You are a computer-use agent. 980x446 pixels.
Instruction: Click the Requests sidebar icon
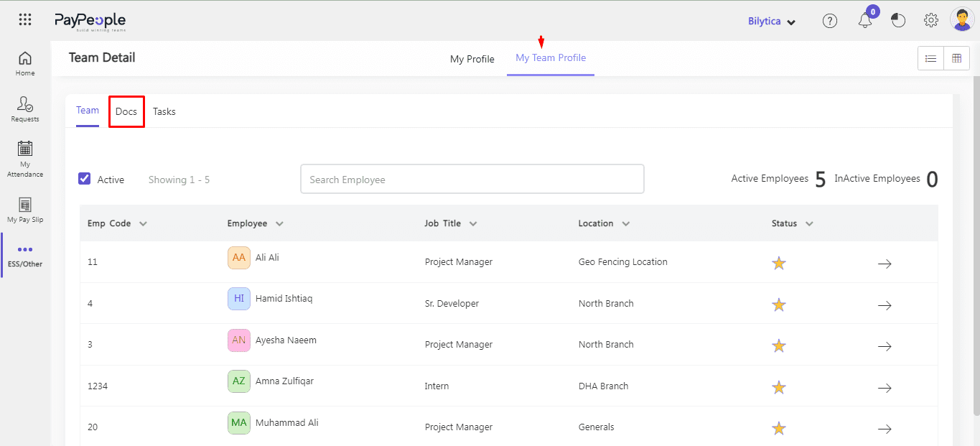point(24,108)
